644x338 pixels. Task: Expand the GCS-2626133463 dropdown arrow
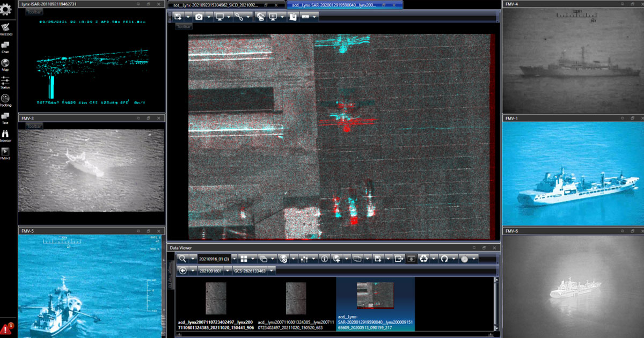point(272,271)
